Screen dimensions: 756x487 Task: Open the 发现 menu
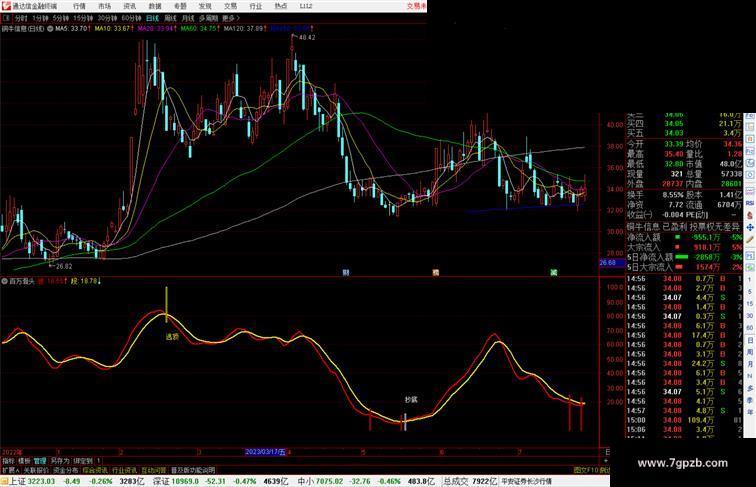(205, 6)
